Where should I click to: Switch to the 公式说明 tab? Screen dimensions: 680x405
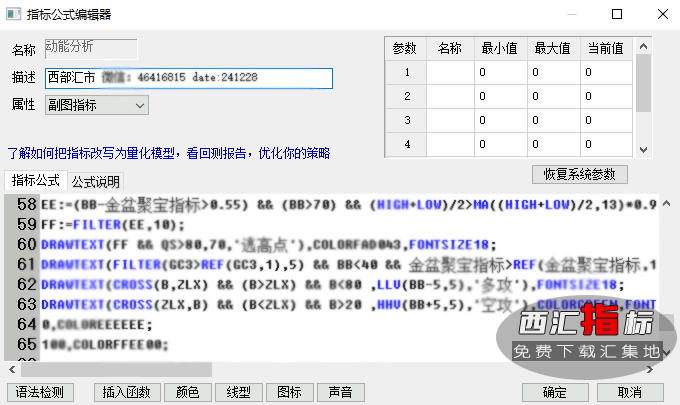[x=95, y=182]
